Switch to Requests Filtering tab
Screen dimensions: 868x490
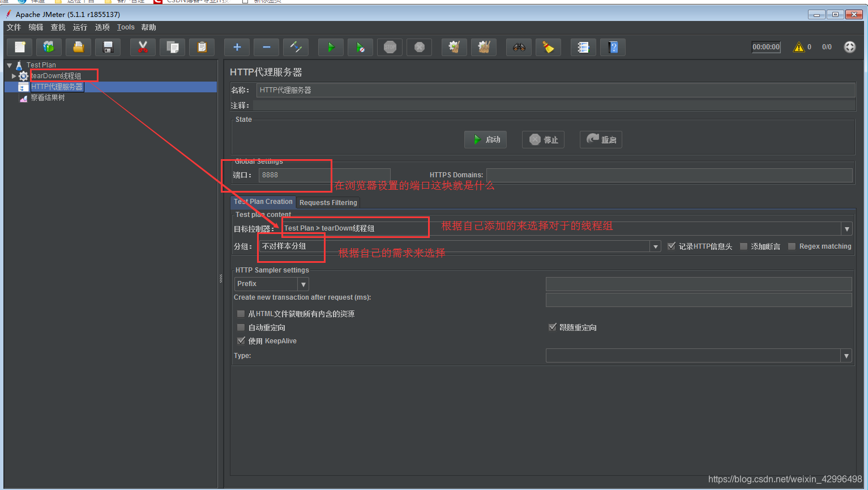pos(328,202)
